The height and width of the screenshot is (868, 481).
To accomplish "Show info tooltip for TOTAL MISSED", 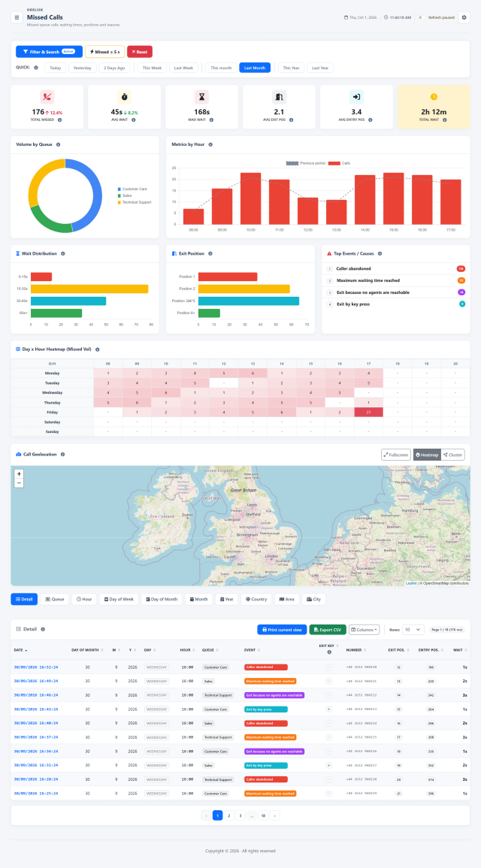I will [x=60, y=119].
